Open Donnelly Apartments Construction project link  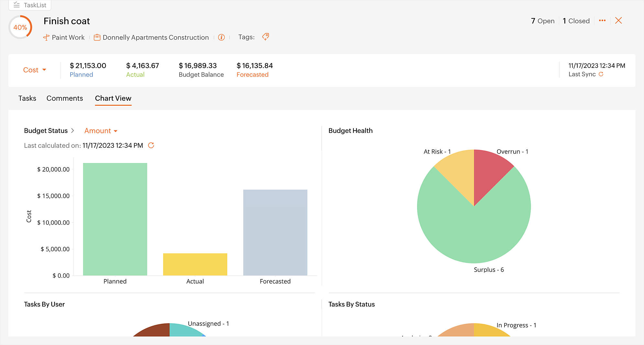point(155,38)
